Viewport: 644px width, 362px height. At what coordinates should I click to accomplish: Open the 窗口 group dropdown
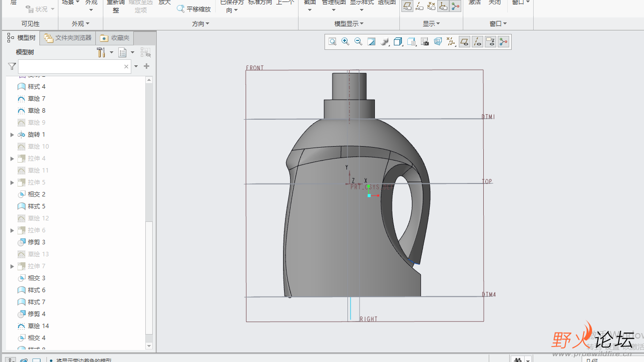[498, 23]
